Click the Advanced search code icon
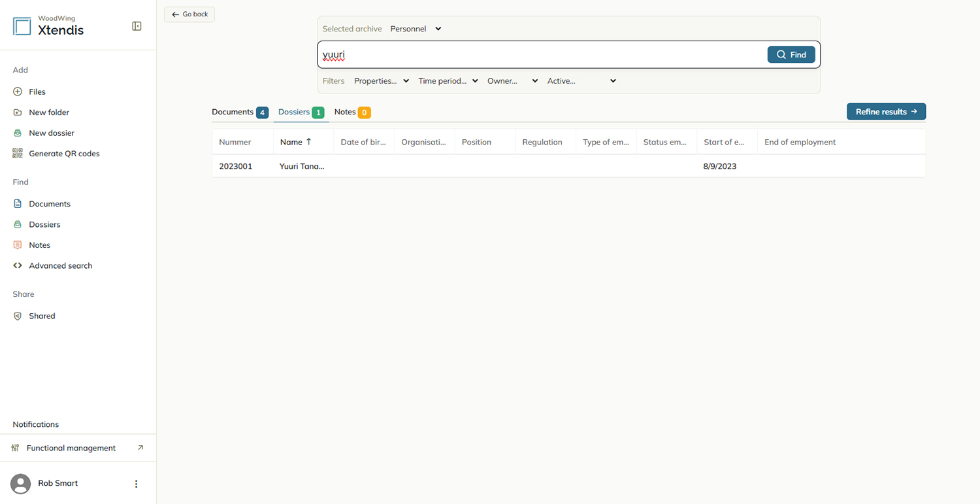This screenshot has width=980, height=504. click(18, 265)
